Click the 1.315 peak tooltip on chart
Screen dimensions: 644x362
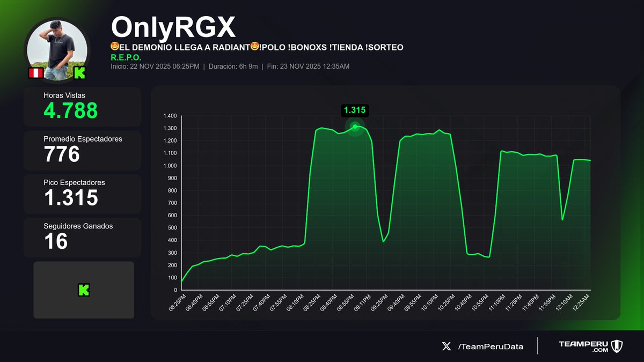(355, 110)
